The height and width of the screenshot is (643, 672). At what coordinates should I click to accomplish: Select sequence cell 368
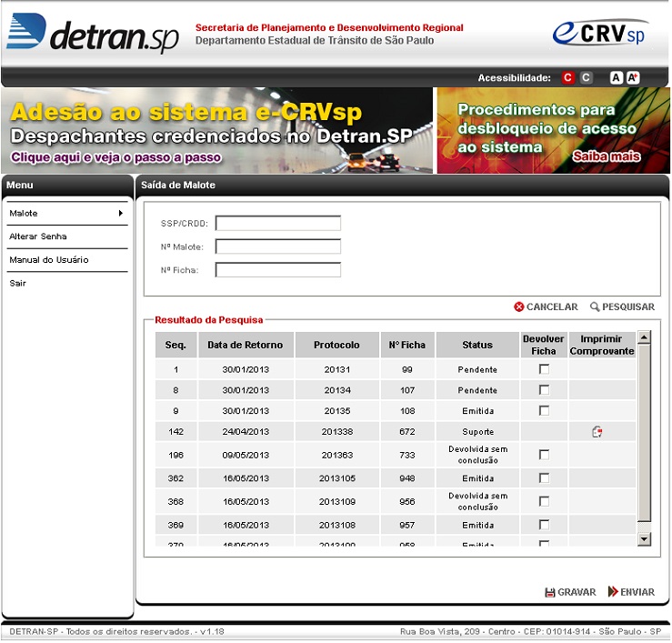176,501
